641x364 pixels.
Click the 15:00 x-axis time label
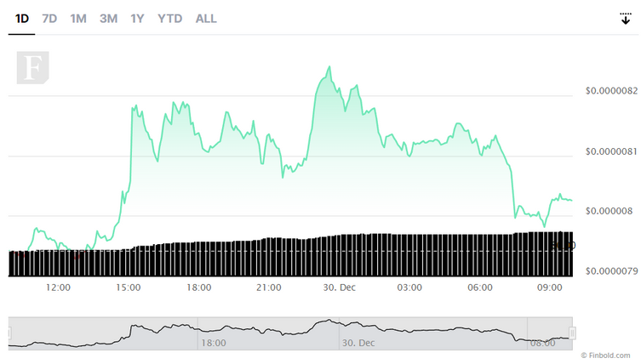pyautogui.click(x=128, y=287)
